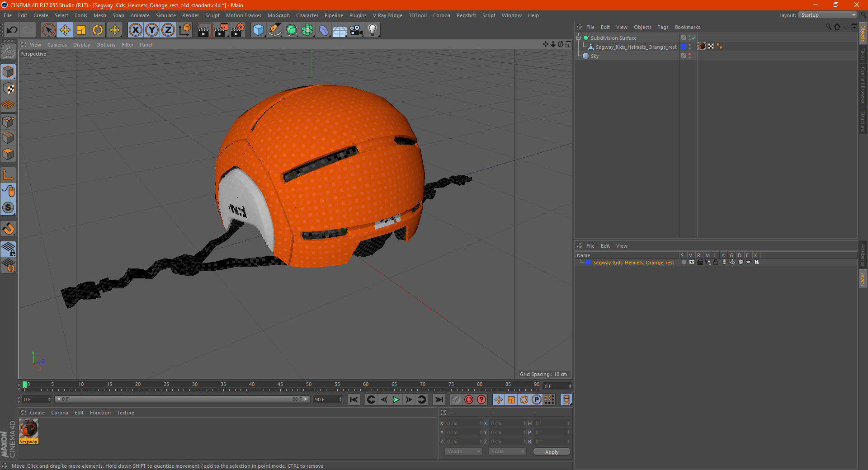
Task: Render view with clapperboard icon
Action: 204,30
